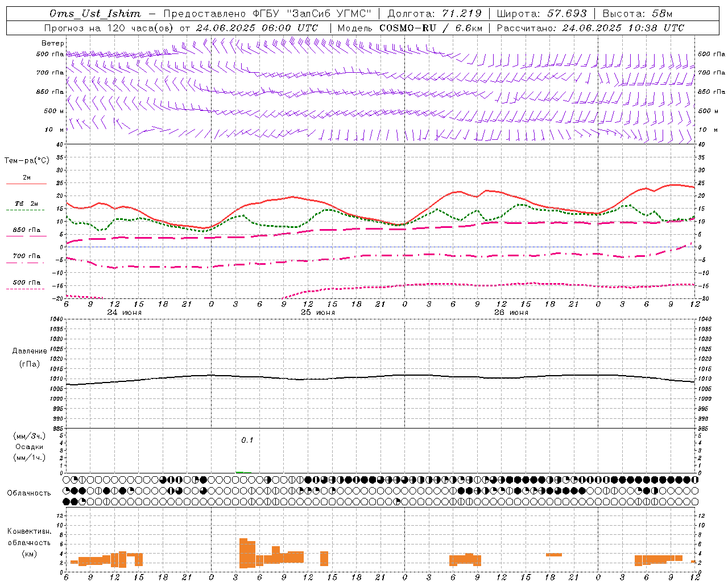Screen dimensions: 728x582
Task: Click the '700 гПа' temperature legend entry
Action: coord(27,256)
